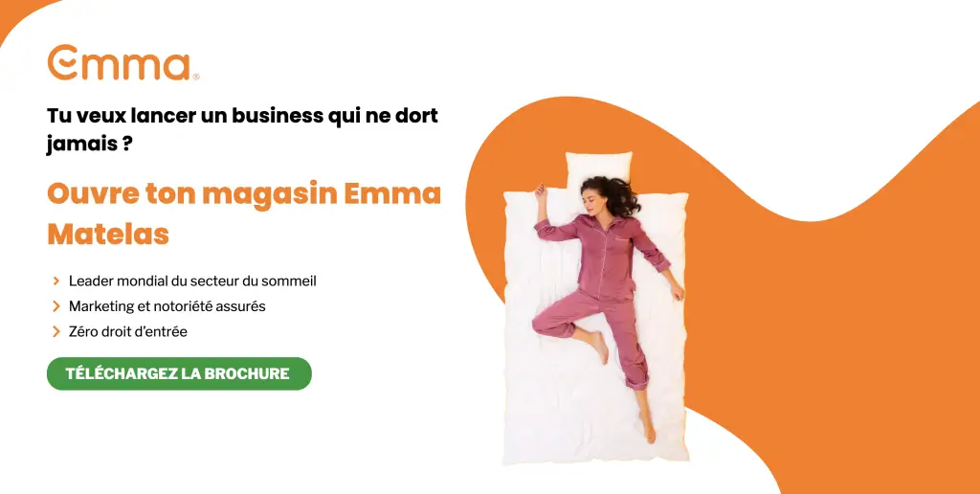The image size is (980, 494).
Task: Click the business qui ne dort jamais headline
Action: [242, 129]
